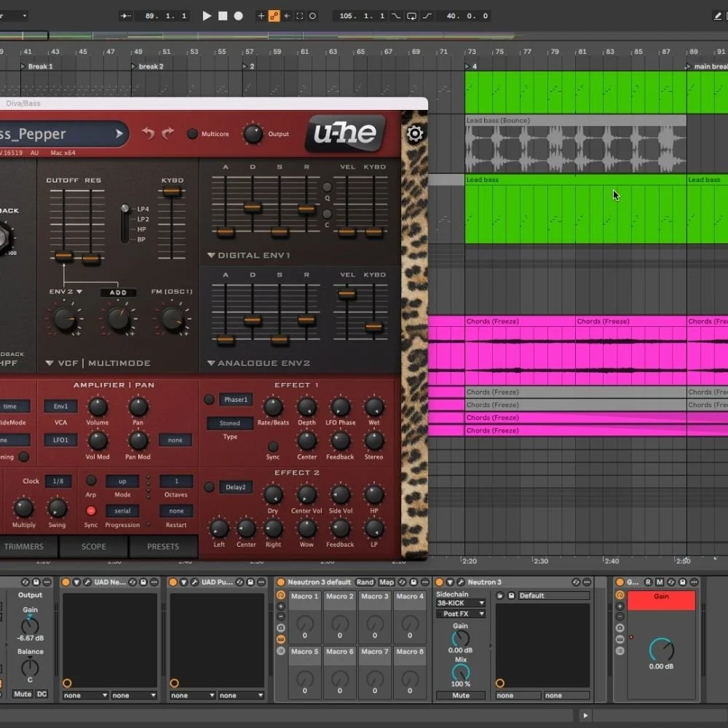Image resolution: width=728 pixels, height=728 pixels.
Task: Toggle UAD Pu... device activator
Action: coord(173,582)
